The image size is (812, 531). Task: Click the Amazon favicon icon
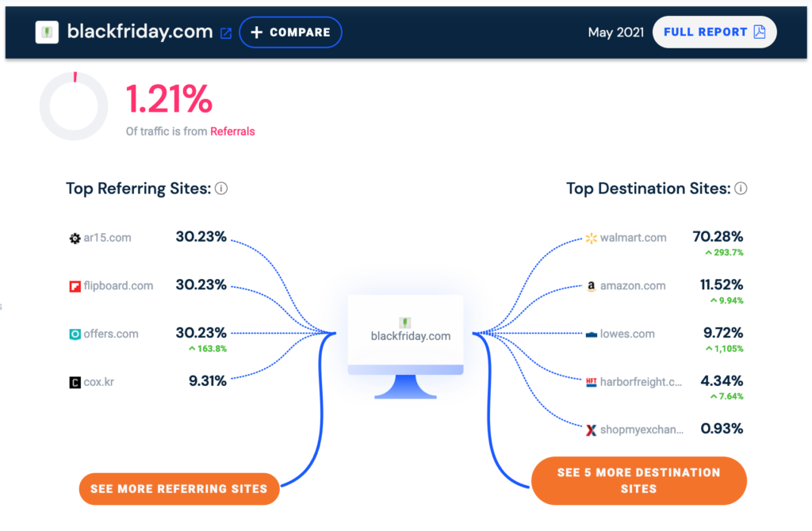pos(591,286)
